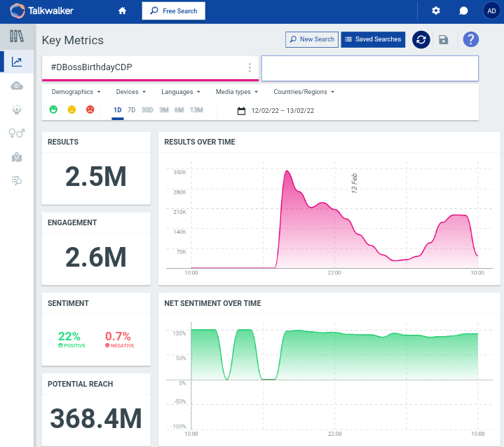Viewport: 504px width, 447px height.
Task: Open the word cloud sidebar icon
Action: coord(17,86)
